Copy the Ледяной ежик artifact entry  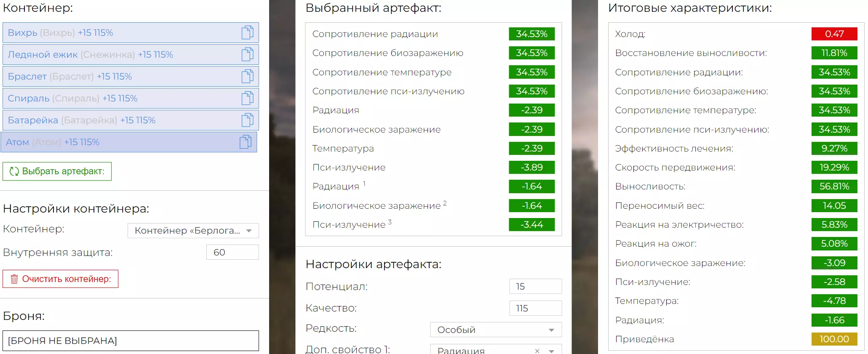(247, 55)
